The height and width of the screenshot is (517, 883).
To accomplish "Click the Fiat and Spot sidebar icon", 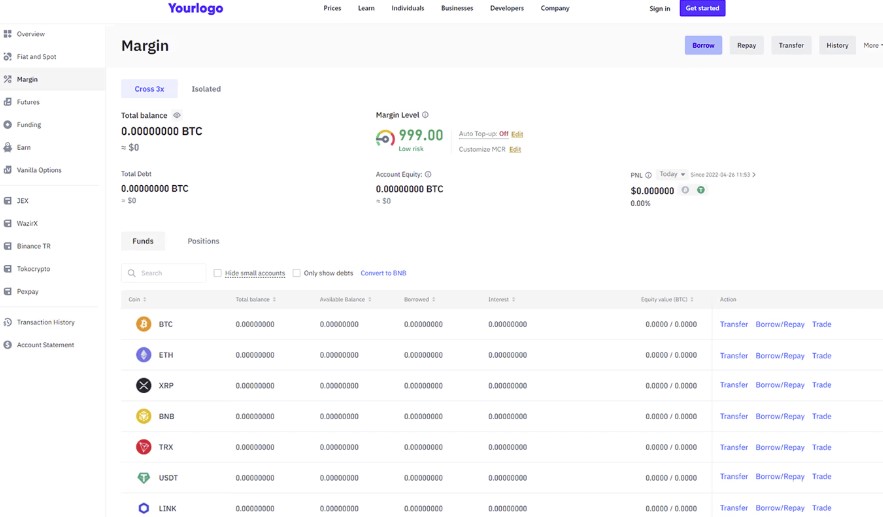I will [x=7, y=56].
